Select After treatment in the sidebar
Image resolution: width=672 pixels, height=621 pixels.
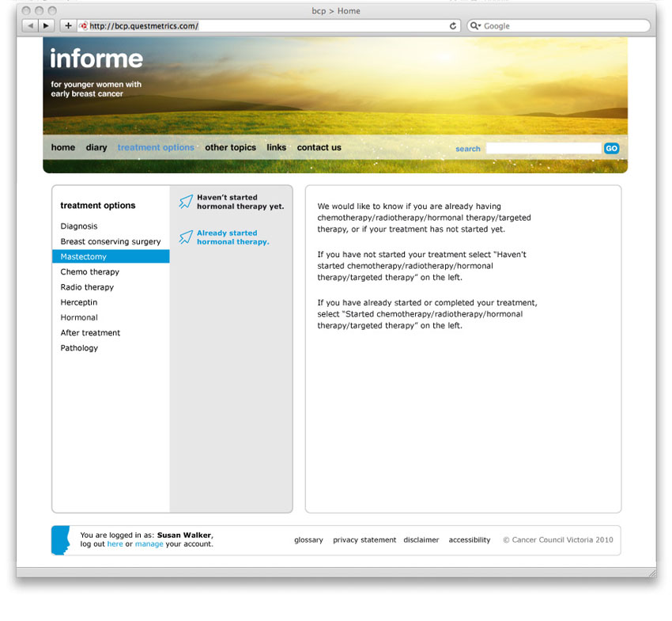[x=90, y=333]
